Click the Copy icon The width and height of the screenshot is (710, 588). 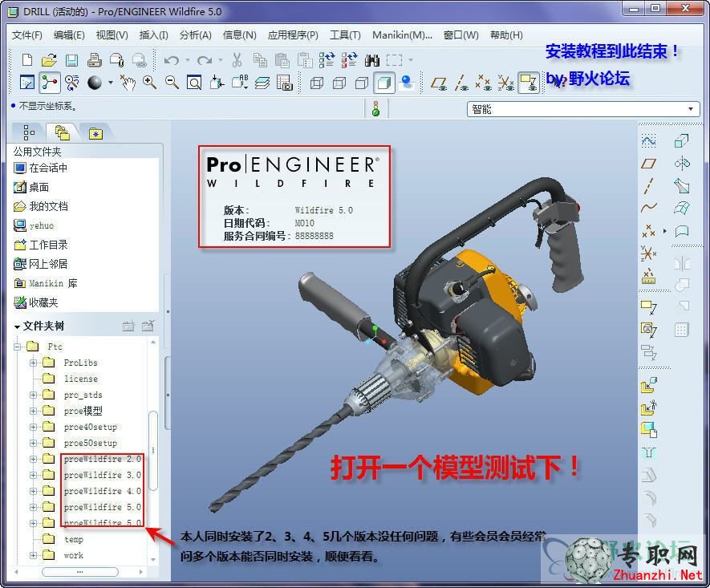click(259, 59)
